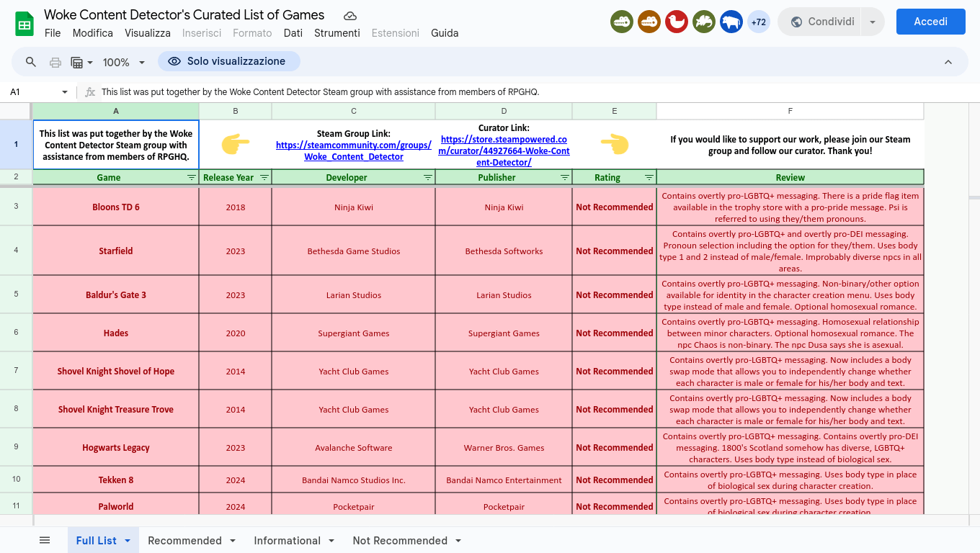Image resolution: width=980 pixels, height=553 pixels.
Task: Collapse the toolbar with the chevron
Action: 948,62
